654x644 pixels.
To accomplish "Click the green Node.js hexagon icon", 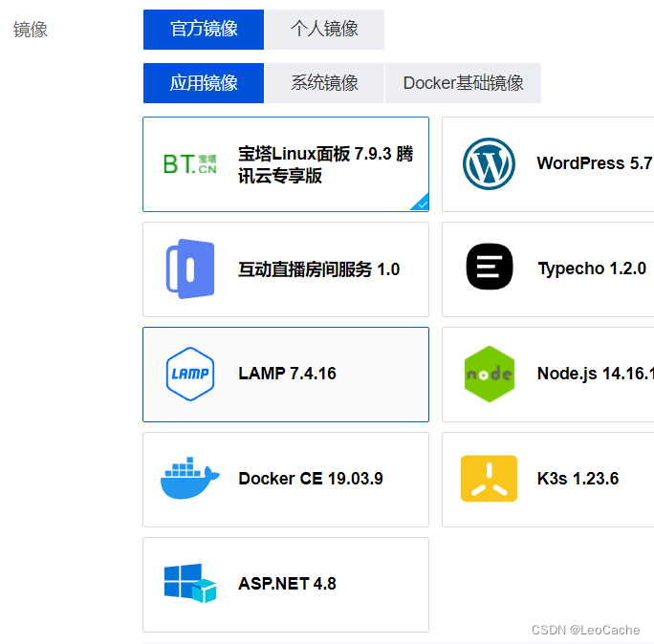I will tap(490, 374).
